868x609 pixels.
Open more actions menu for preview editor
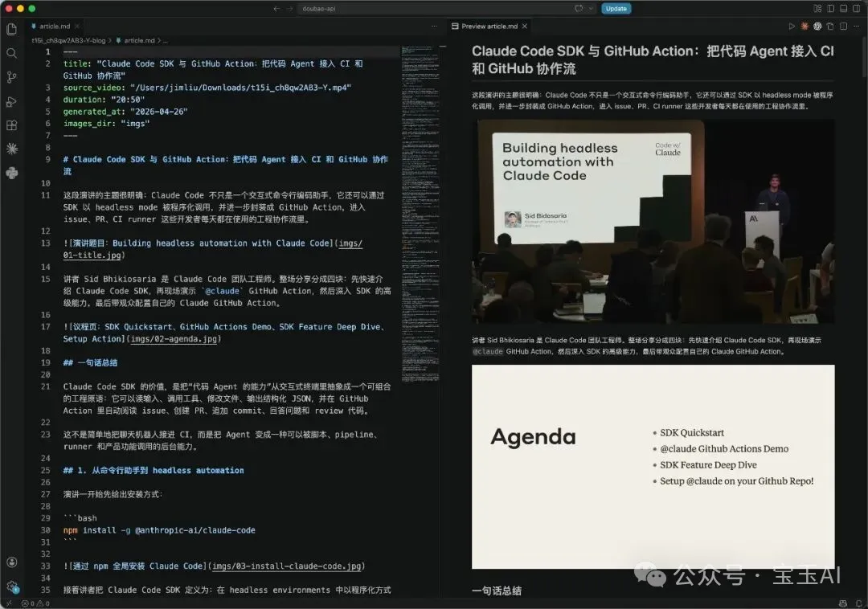tap(858, 26)
